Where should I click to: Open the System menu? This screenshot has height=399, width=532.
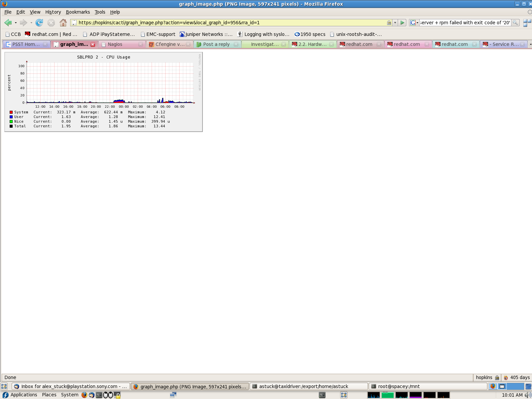click(x=69, y=395)
